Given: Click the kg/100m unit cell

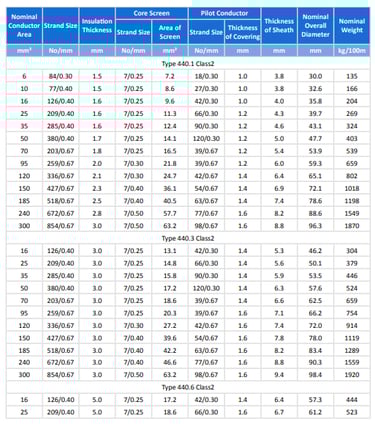Looking at the screenshot, I should click(352, 51).
